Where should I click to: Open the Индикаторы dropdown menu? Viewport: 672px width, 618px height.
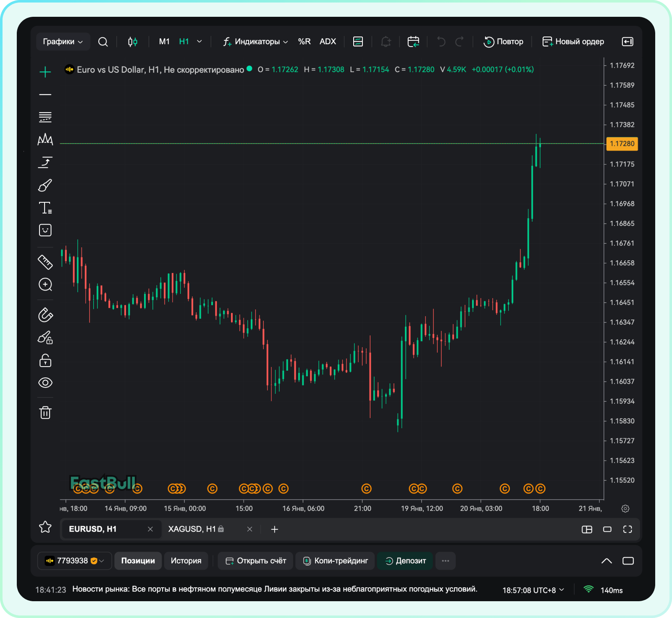tap(256, 42)
